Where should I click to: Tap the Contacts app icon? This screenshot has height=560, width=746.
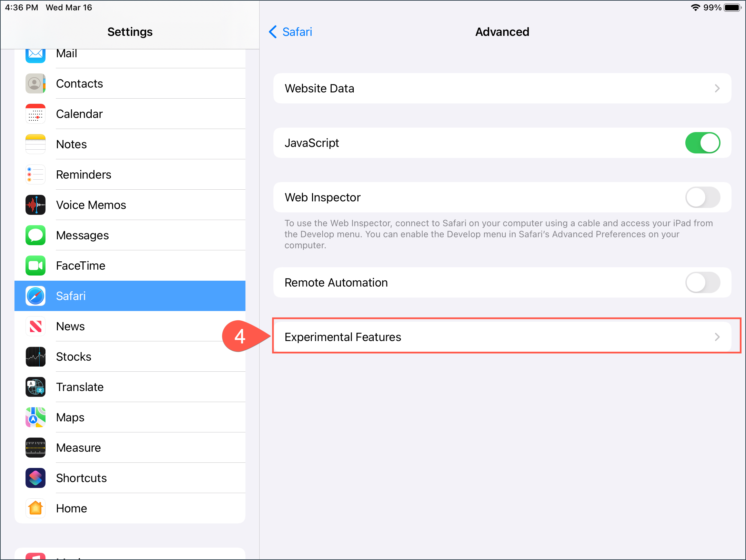point(36,83)
